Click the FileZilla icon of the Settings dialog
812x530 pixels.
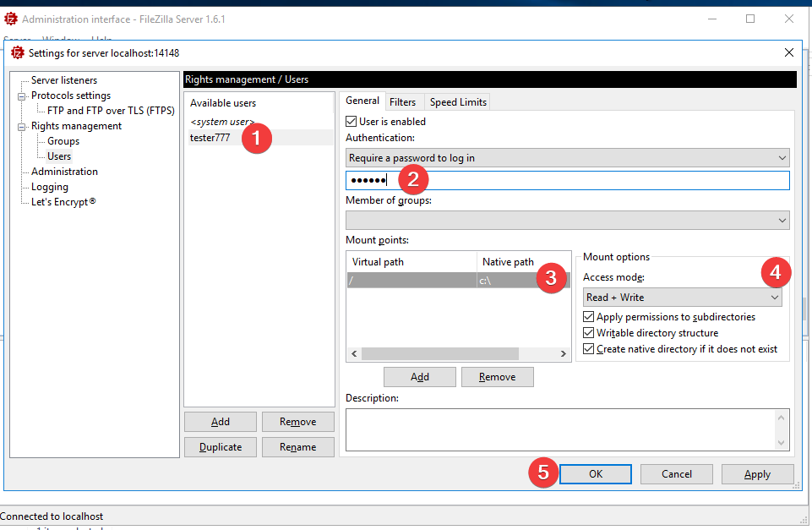click(18, 53)
